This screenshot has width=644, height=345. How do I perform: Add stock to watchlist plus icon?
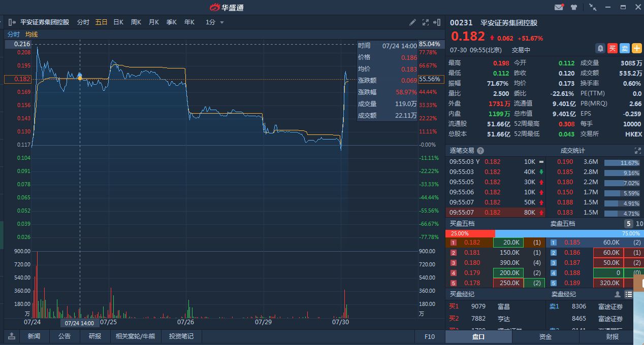click(637, 48)
